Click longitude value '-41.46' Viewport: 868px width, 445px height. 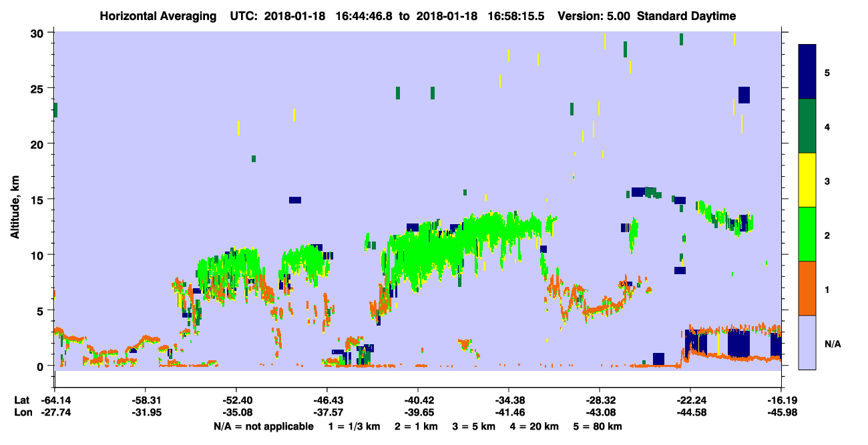click(x=509, y=413)
